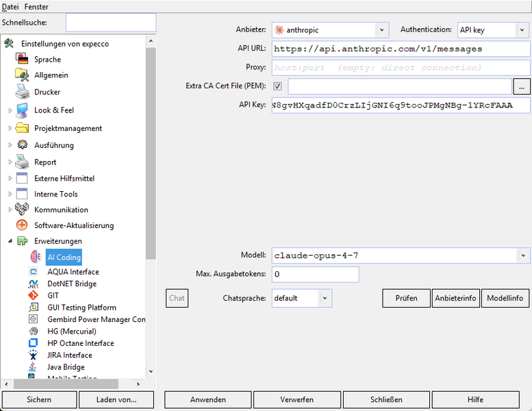The height and width of the screenshot is (411, 532).
Task: Click the DotNET Bridge .NET icon
Action: point(34,284)
